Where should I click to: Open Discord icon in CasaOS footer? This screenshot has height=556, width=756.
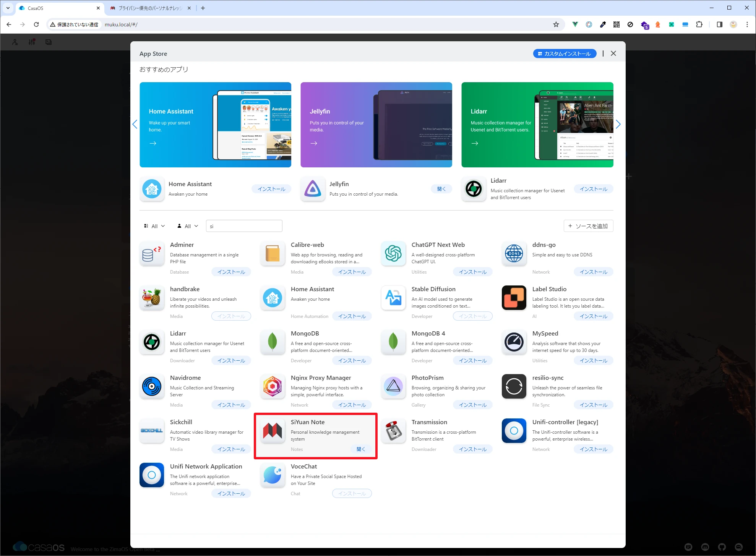point(705,547)
